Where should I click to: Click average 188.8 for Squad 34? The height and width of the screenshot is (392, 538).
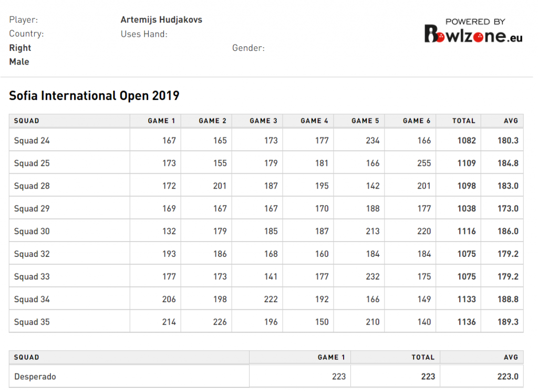[x=508, y=299]
